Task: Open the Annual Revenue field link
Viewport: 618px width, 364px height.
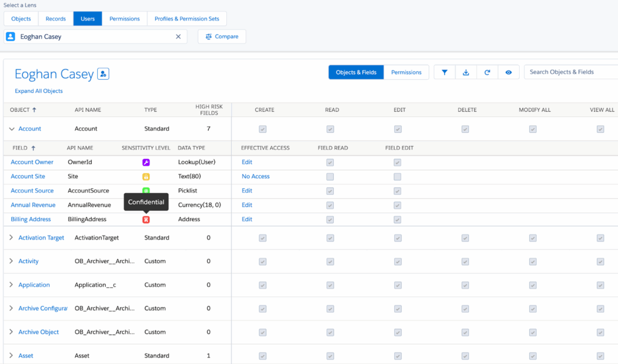Action: (x=33, y=205)
